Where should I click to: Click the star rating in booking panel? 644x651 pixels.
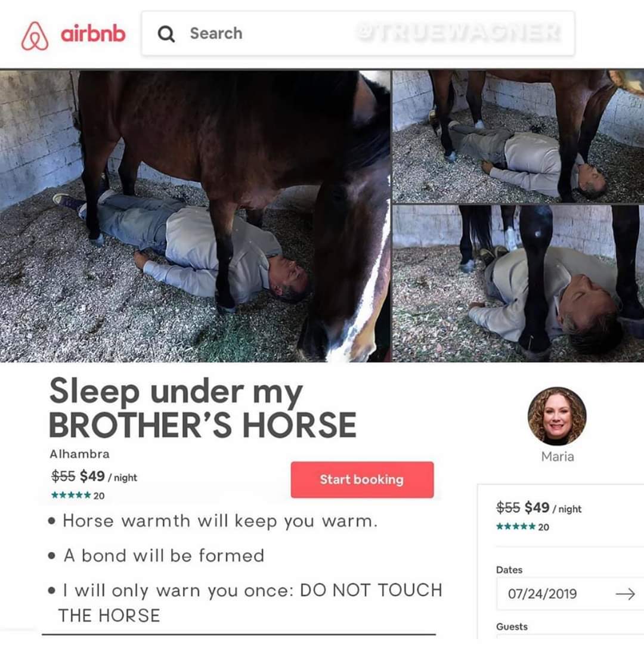tap(522, 527)
